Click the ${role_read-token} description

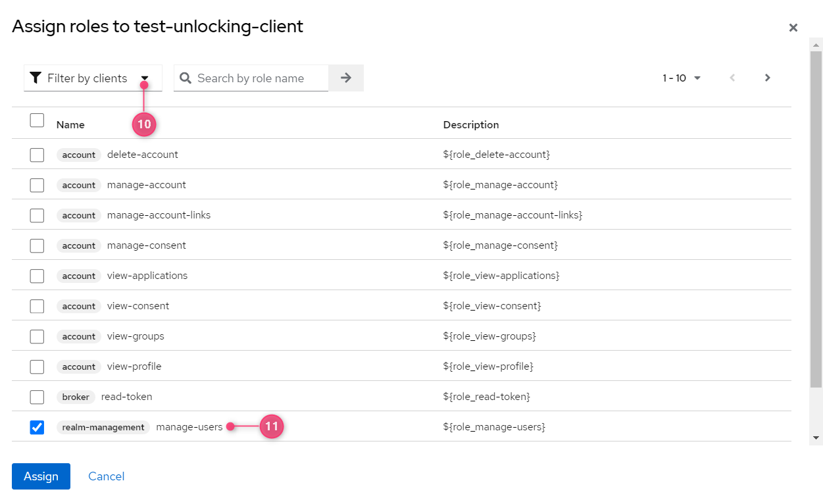coord(487,397)
